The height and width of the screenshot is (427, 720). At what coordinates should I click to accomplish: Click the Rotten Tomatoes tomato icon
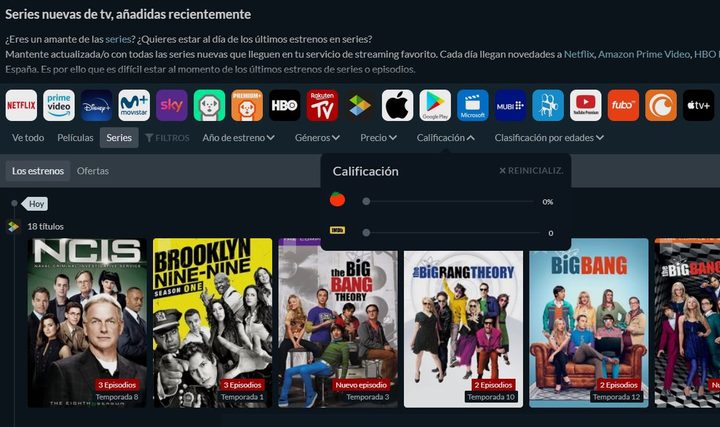338,199
